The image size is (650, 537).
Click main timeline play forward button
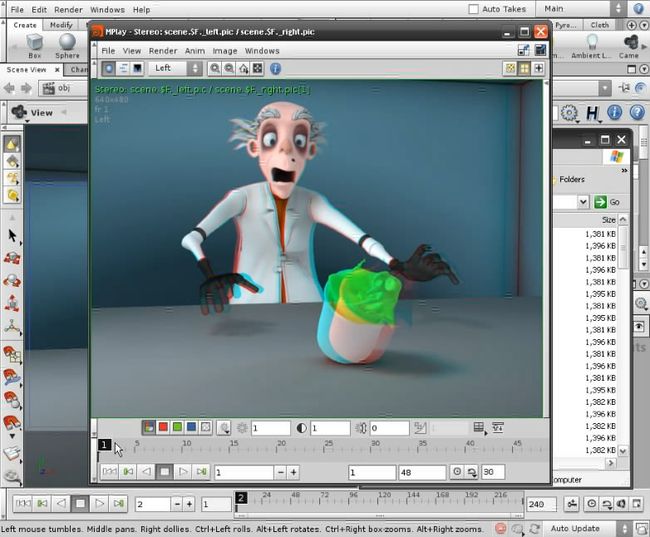pyautogui.click(x=99, y=503)
